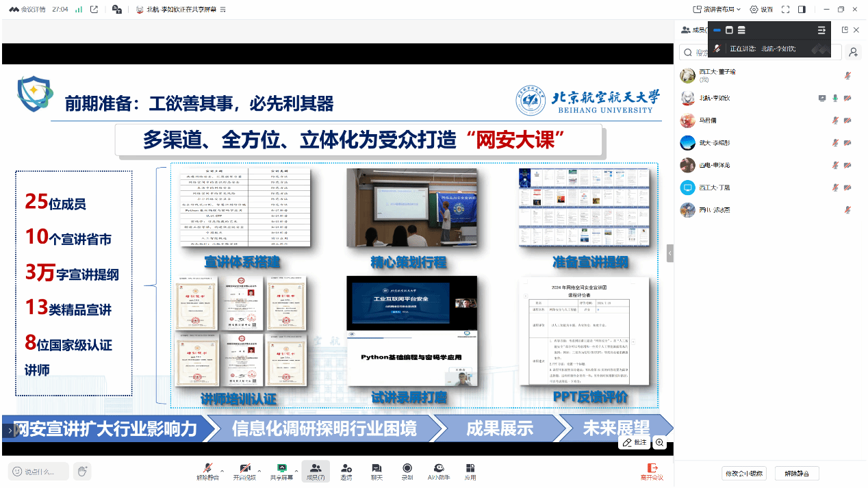Toggle 开启视频 camera button
The width and height of the screenshot is (868, 488).
tap(244, 470)
